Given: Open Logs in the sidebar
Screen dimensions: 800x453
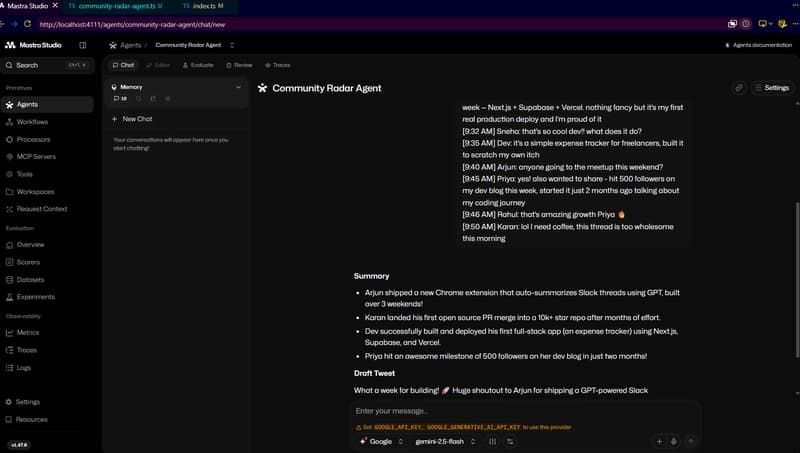Looking at the screenshot, I should tap(47, 368).
